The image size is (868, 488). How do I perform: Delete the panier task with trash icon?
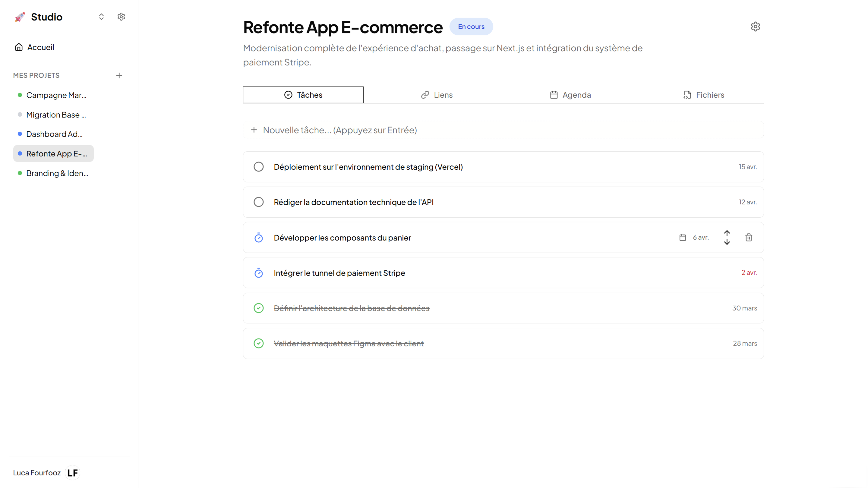pos(748,238)
